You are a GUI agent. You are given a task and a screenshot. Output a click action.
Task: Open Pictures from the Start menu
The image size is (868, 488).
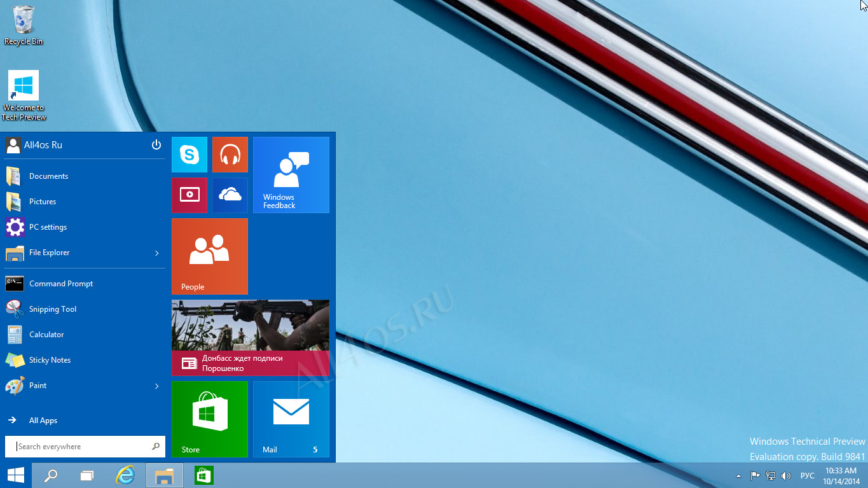85,202
